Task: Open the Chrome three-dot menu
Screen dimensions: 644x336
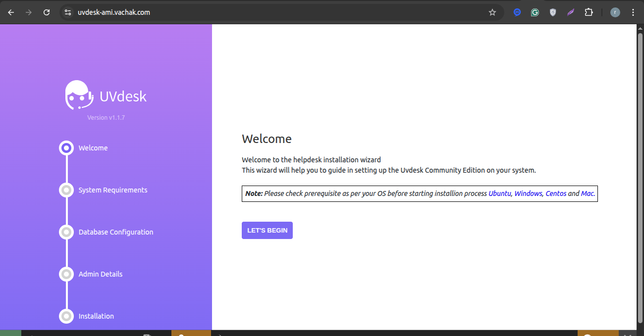Action: pyautogui.click(x=633, y=12)
